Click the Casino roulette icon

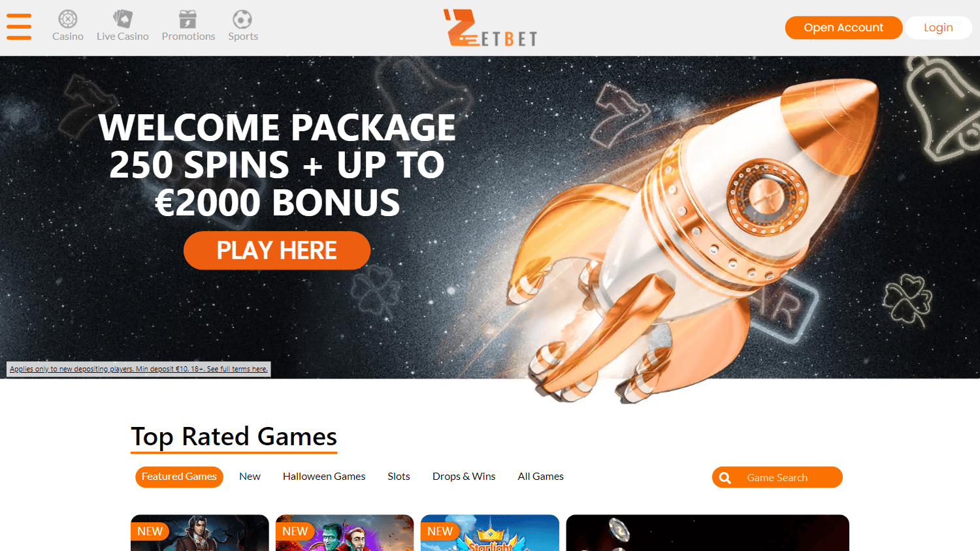tap(68, 19)
